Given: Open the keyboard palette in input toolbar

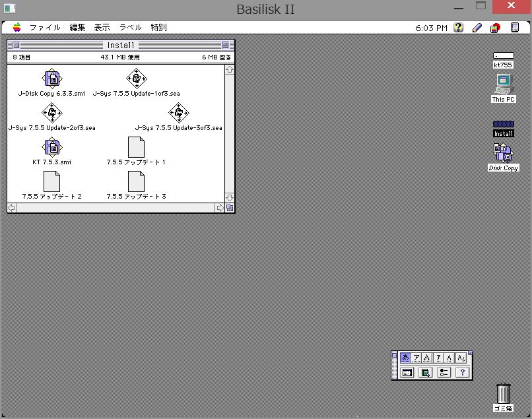Looking at the screenshot, I should 407,373.
